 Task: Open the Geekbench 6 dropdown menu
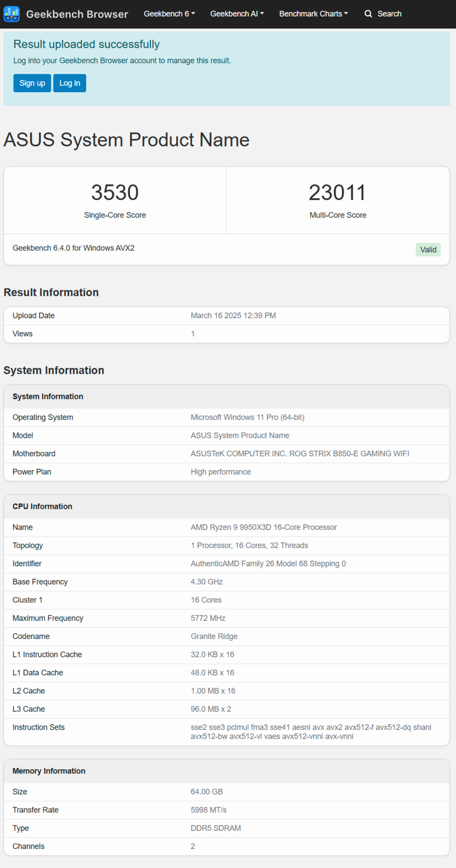point(169,14)
